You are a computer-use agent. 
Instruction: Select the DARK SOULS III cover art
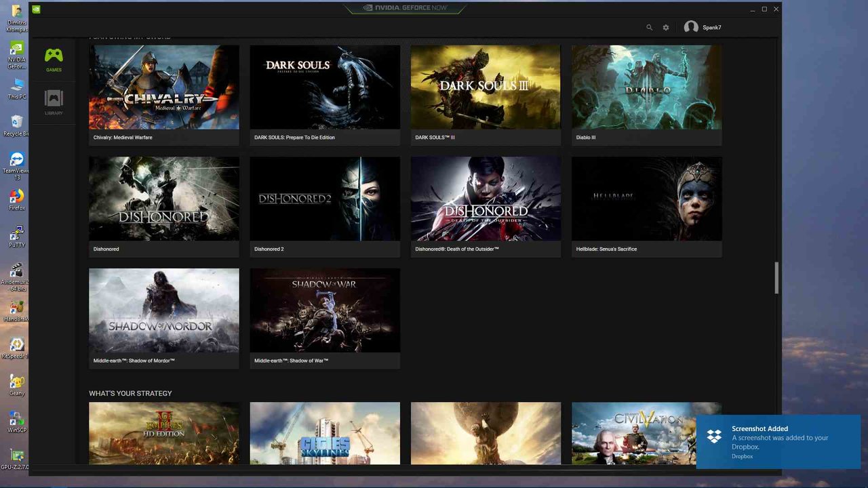[486, 87]
